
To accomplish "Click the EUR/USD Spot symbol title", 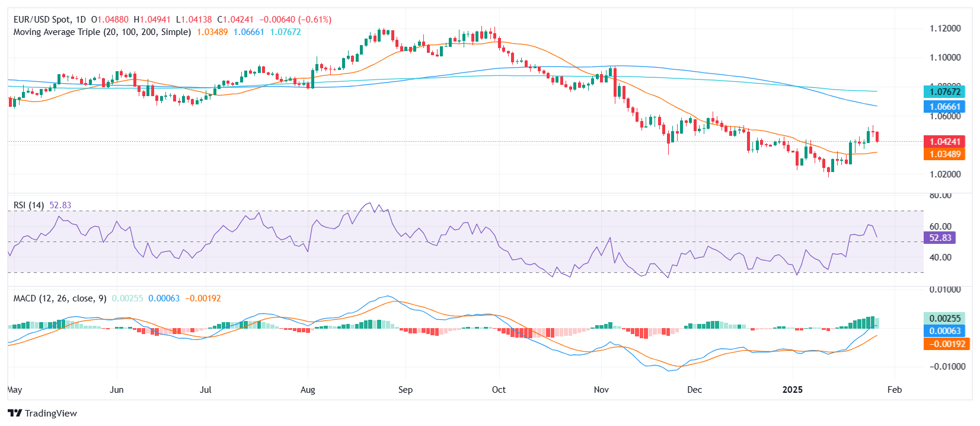I will click(x=42, y=20).
